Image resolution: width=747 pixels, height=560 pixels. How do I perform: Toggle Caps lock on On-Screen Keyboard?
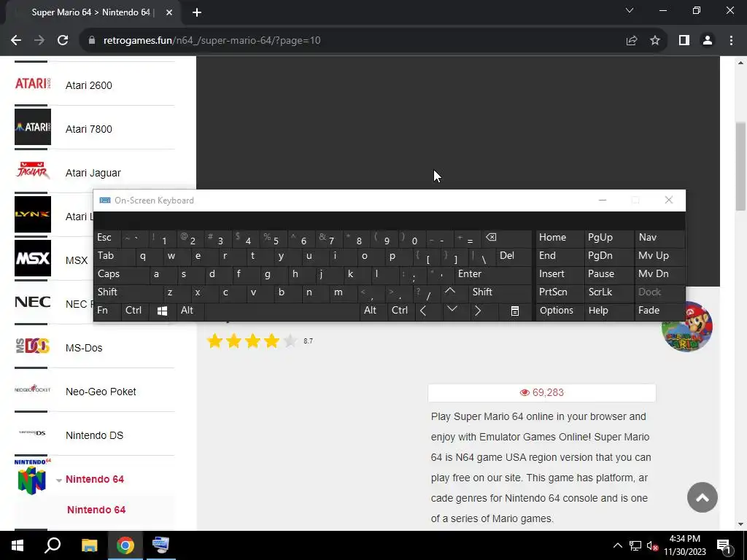coord(121,274)
